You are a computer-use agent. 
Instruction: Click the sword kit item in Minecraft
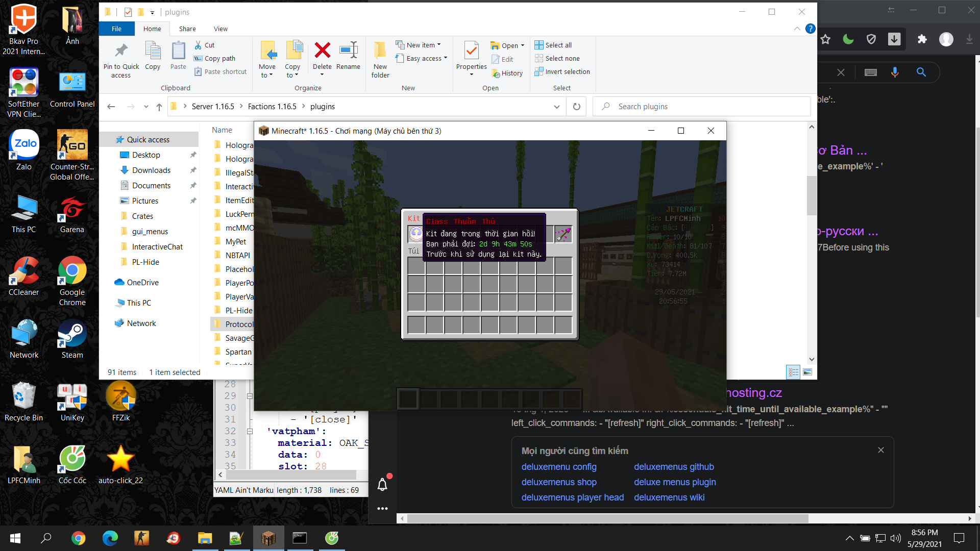563,235
